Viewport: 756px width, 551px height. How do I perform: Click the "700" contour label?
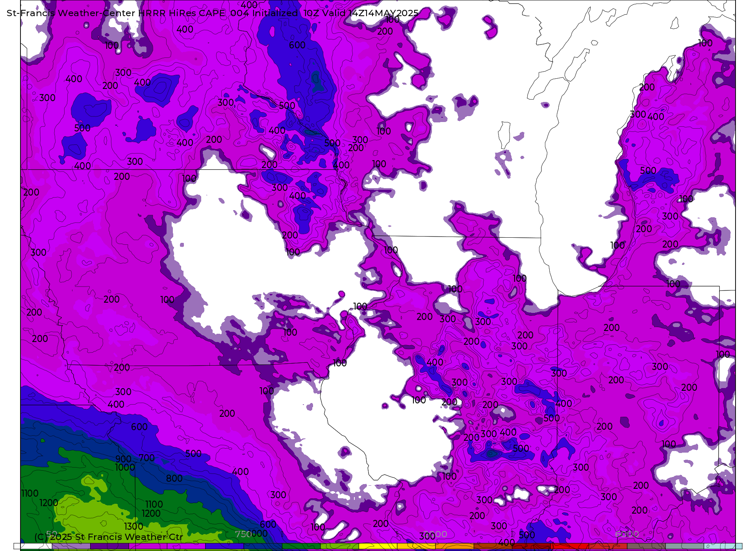146,458
